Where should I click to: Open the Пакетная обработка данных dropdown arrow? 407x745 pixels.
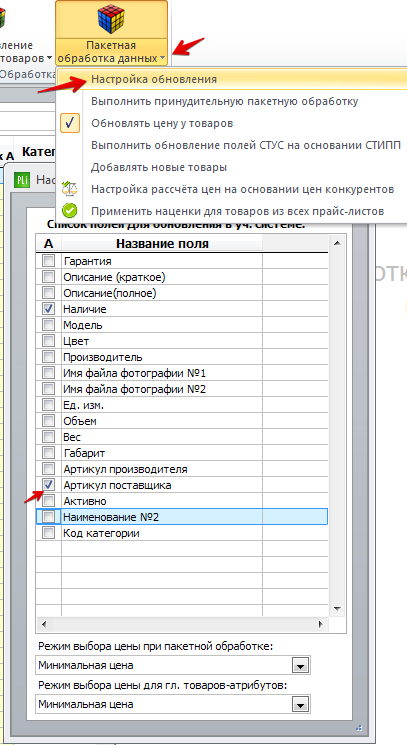coord(162,59)
